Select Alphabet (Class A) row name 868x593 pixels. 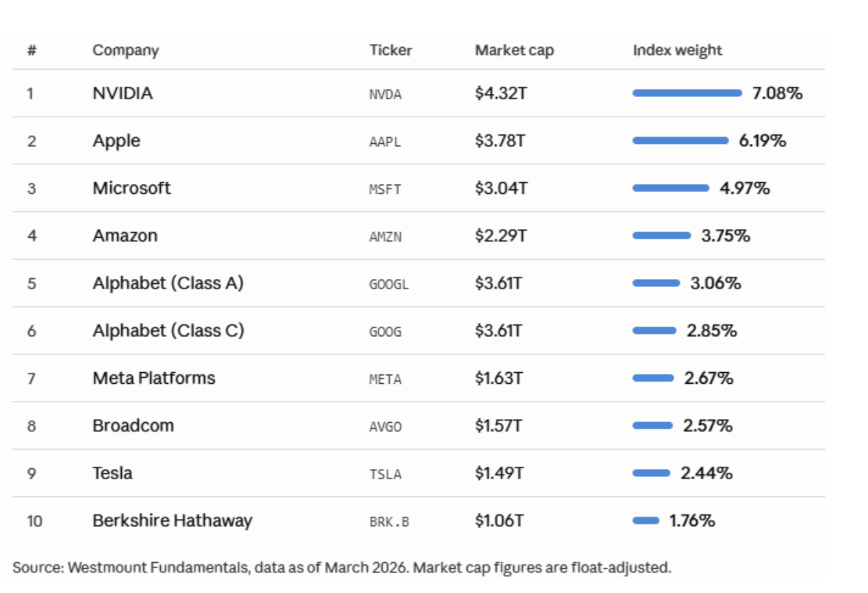pyautogui.click(x=167, y=283)
